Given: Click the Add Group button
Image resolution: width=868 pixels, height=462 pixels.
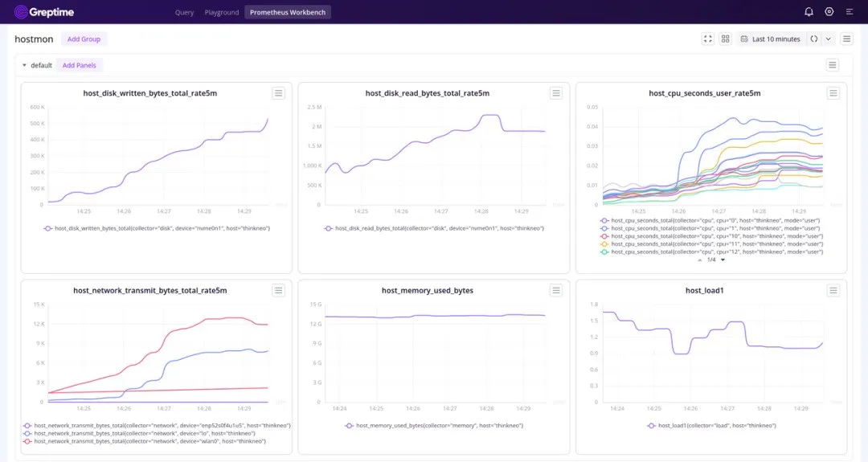Looking at the screenshot, I should 84,39.
